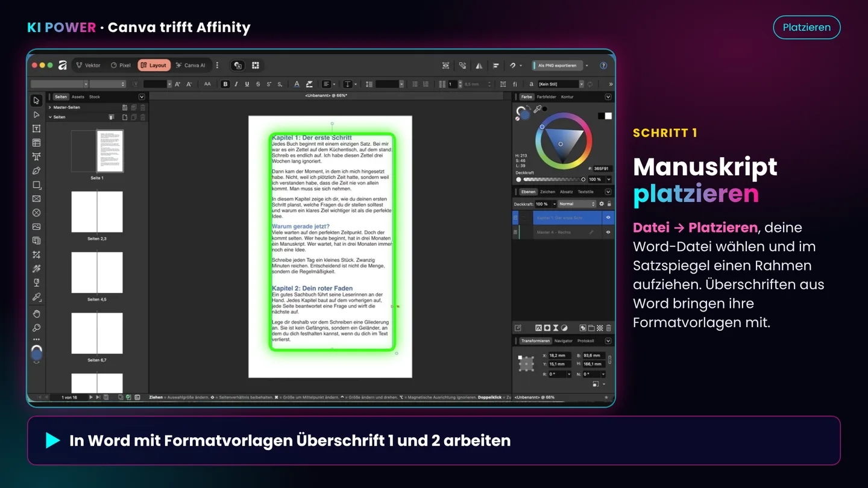Select the Node tool

click(x=36, y=114)
